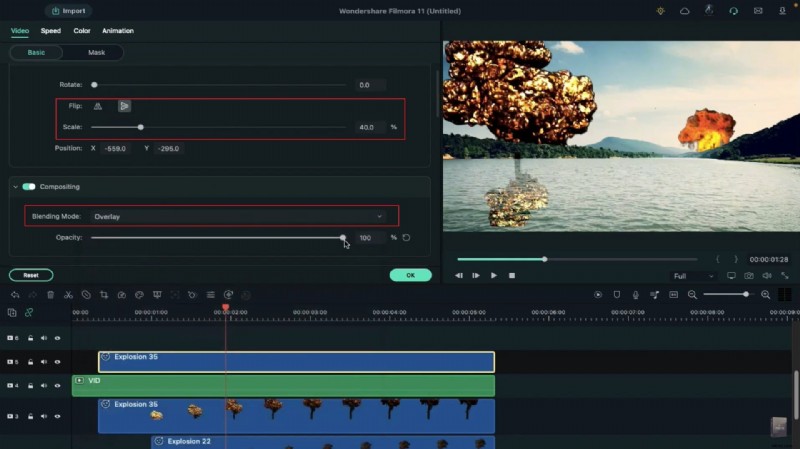Open the speed gauge tool

point(121,295)
